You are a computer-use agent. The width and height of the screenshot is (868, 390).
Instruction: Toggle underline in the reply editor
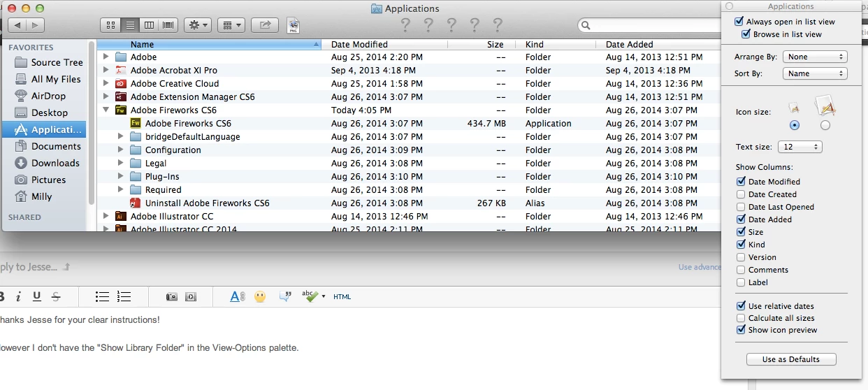click(x=37, y=296)
